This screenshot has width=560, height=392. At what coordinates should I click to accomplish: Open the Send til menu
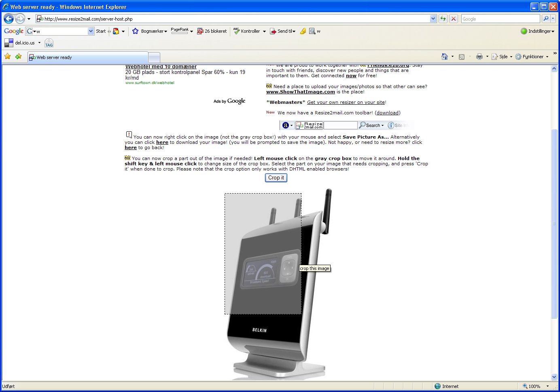tap(282, 31)
